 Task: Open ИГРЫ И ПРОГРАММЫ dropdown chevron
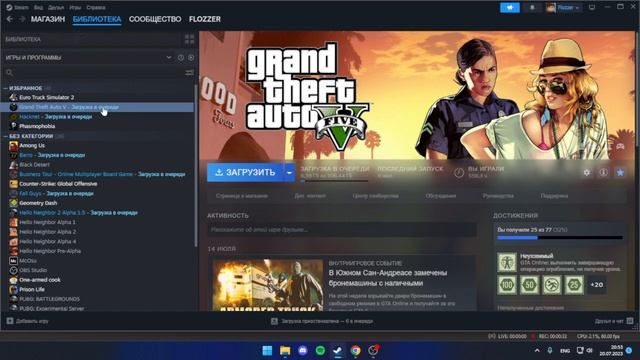coord(169,58)
